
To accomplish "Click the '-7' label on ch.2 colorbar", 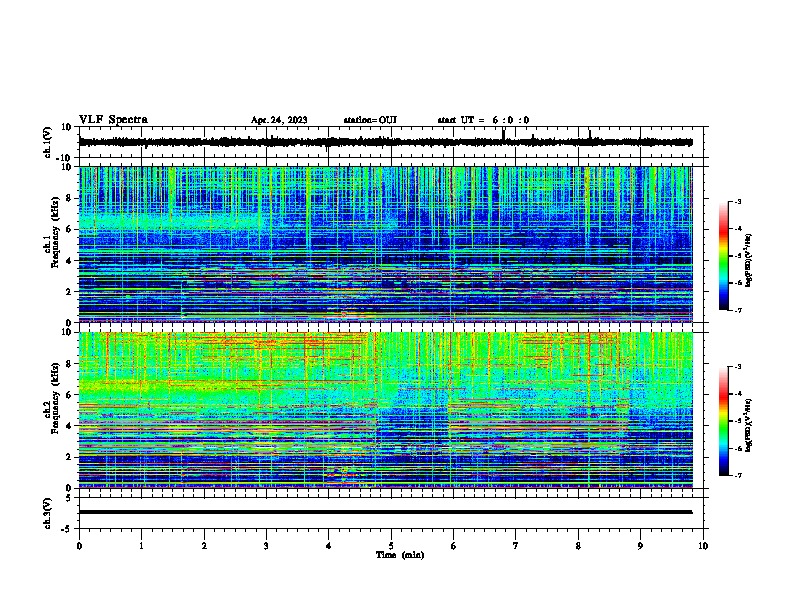I will point(737,475).
